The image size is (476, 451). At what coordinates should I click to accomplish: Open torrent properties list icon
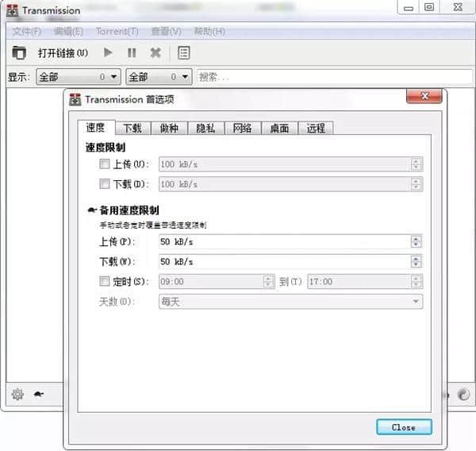click(x=184, y=53)
